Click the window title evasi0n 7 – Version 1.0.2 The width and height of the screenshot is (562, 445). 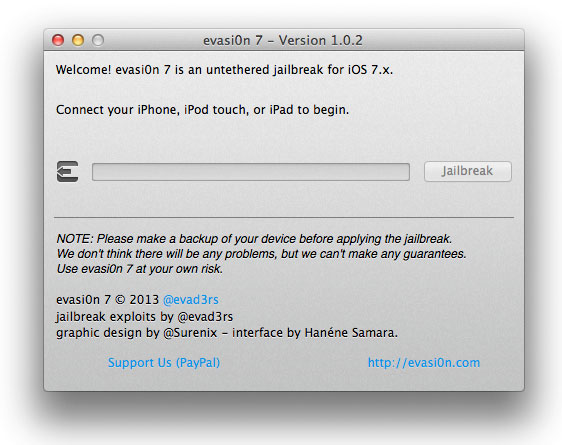click(x=283, y=40)
